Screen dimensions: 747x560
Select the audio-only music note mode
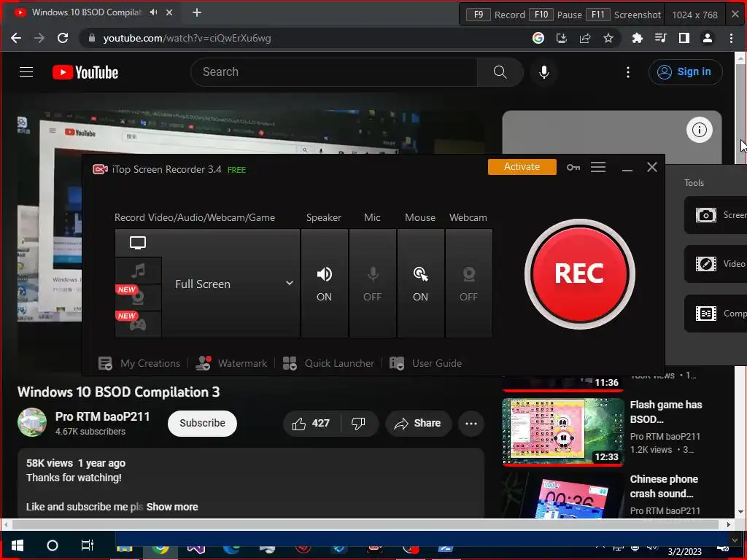(x=138, y=271)
